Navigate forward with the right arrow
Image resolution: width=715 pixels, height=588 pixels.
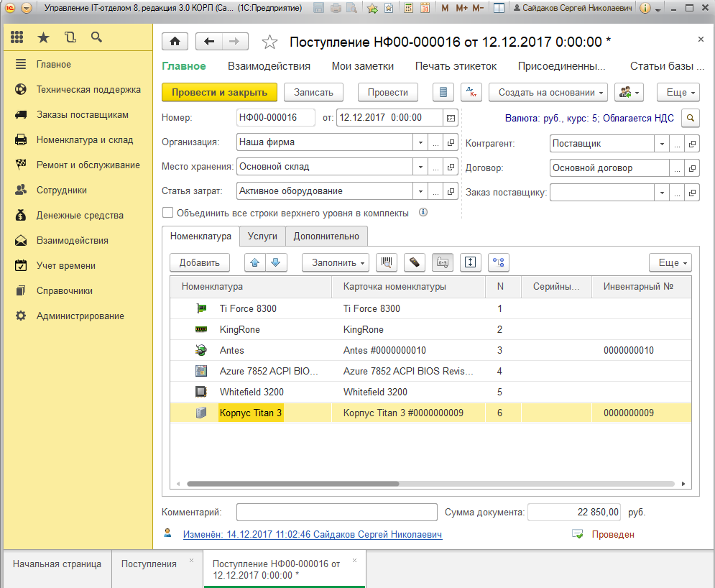[235, 42]
